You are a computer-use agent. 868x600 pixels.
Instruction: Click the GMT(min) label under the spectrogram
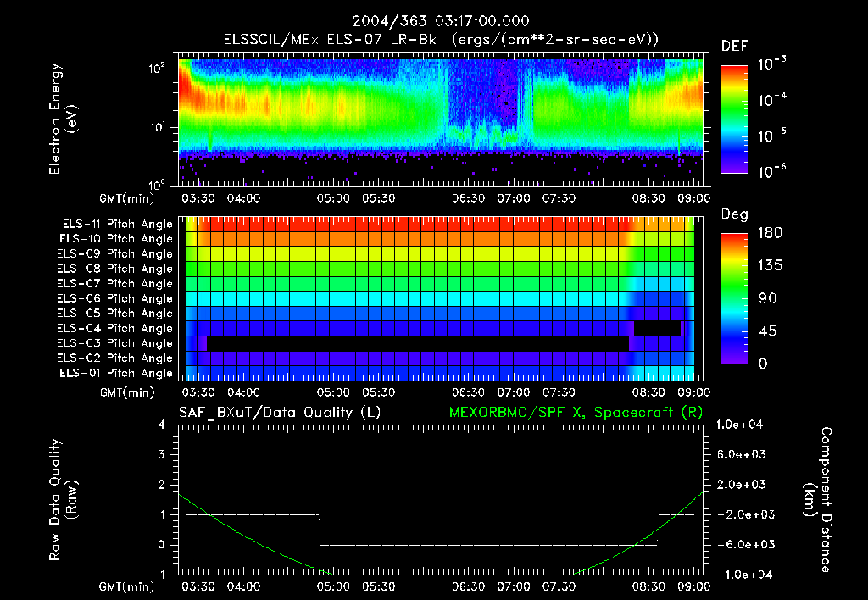click(x=127, y=198)
